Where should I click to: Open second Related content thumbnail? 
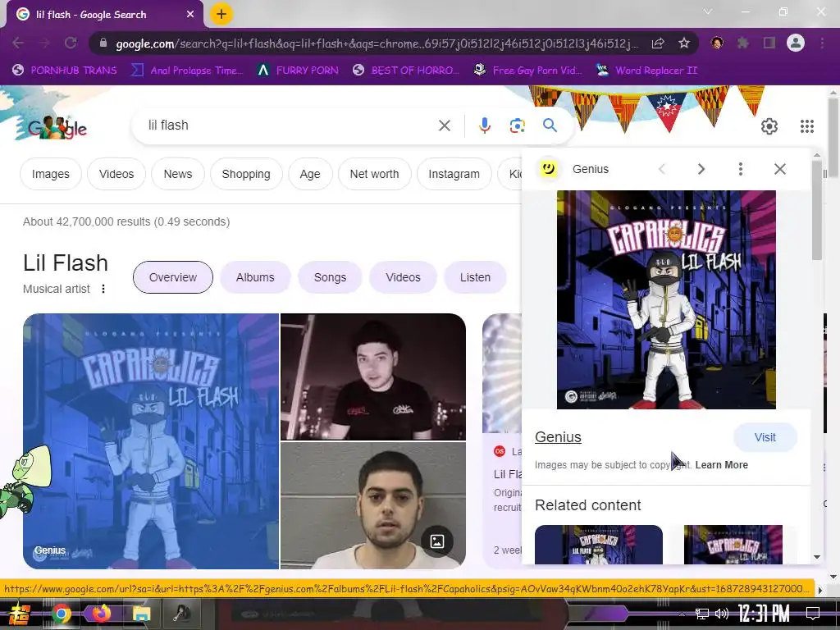pyautogui.click(x=733, y=545)
